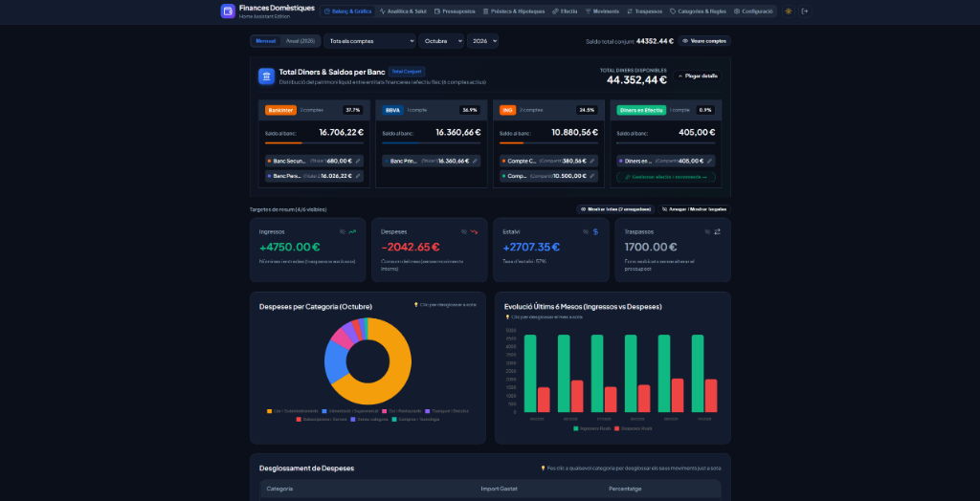Click the Veure comptes eye button

[x=704, y=40]
